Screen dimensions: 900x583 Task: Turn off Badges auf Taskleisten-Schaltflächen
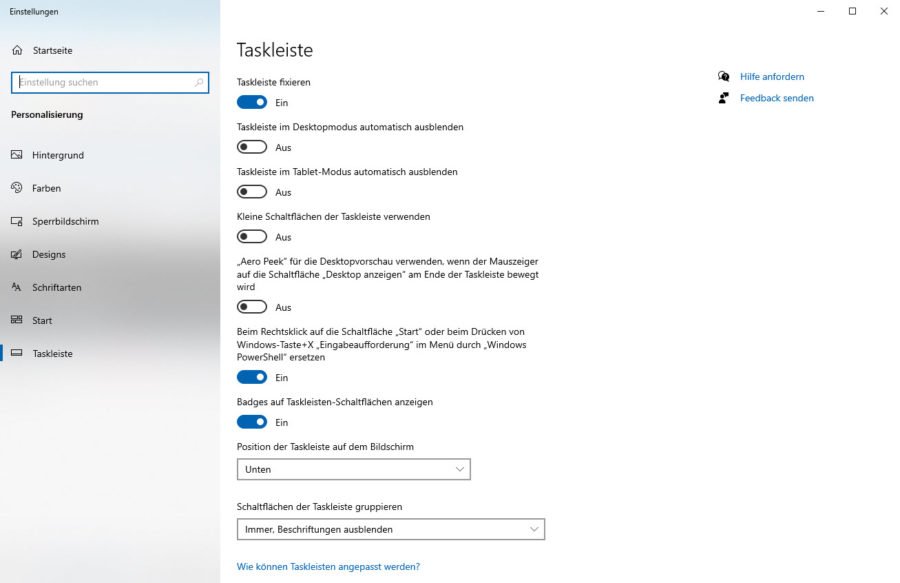252,422
